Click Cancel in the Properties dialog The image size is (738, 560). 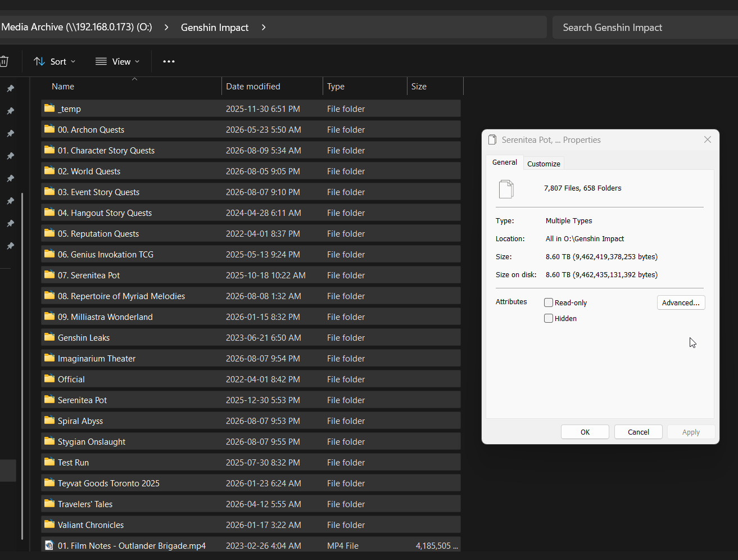639,432
